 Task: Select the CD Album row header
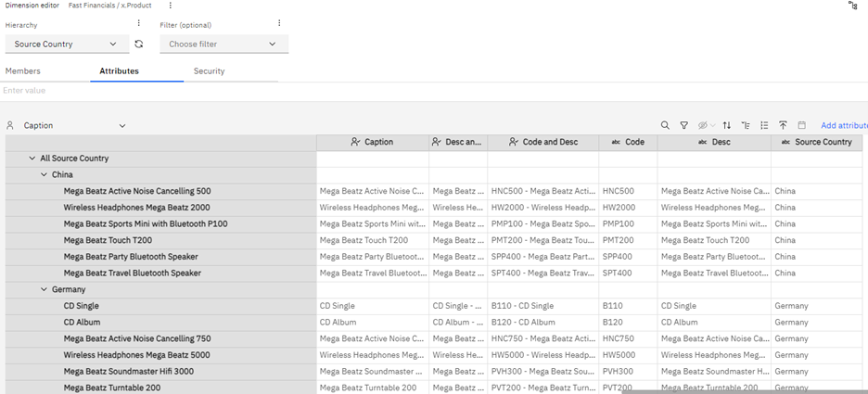point(161,322)
